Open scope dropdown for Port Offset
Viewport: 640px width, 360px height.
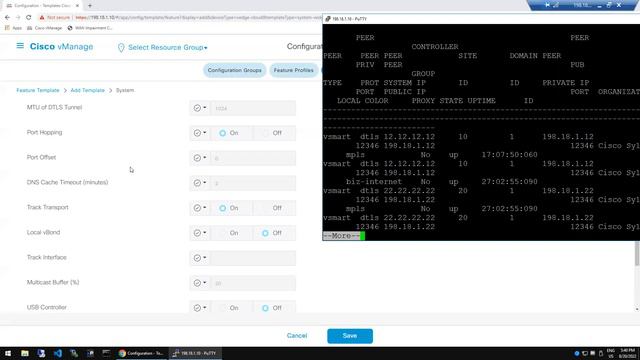[x=200, y=158]
